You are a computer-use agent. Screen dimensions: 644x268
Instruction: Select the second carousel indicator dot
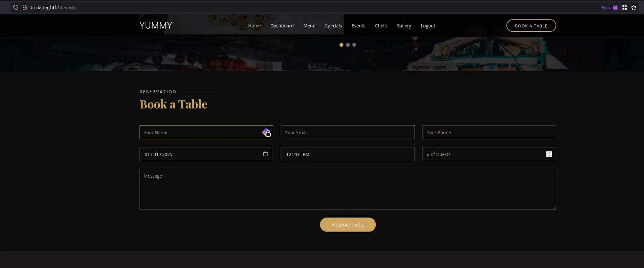348,45
